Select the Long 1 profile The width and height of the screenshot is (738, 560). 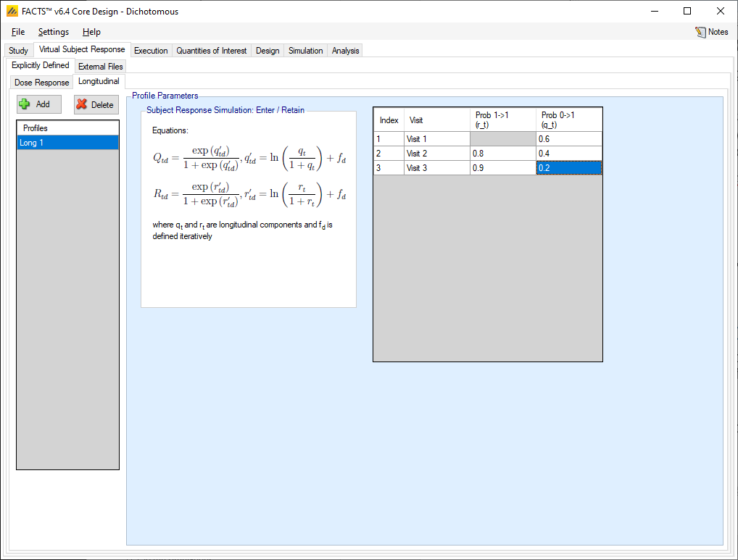point(67,143)
